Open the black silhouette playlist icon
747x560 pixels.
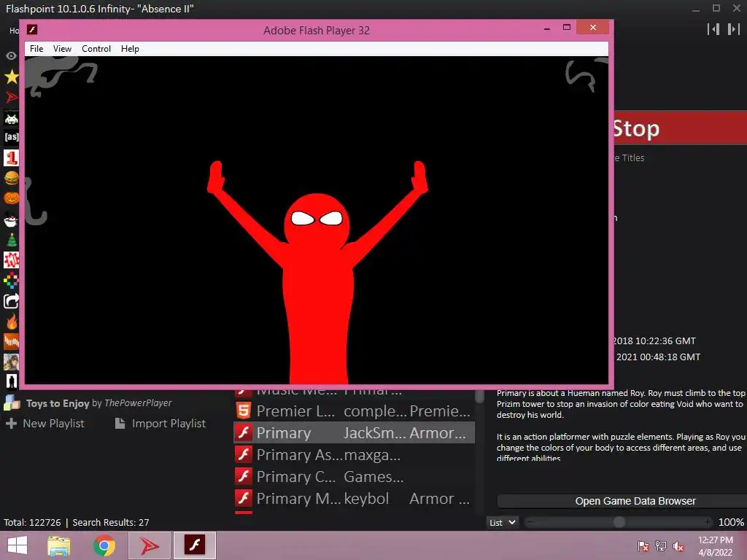tap(12, 381)
